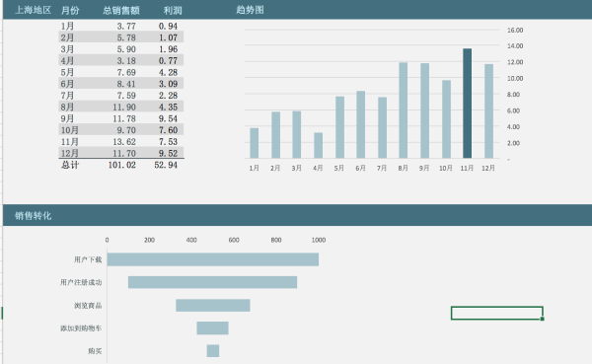Click the 9月 profit value 9.54
This screenshot has height=364, width=592.
tap(168, 119)
